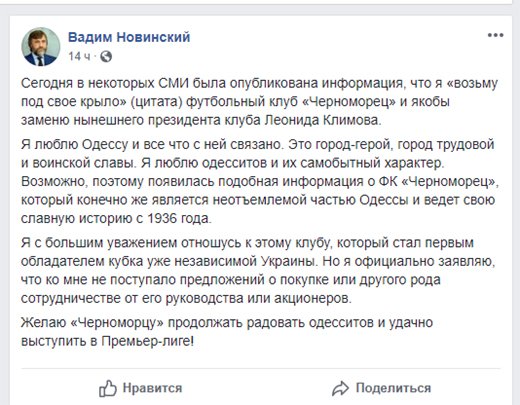Screen dimensions: 520x405
Task: Click the Поделиться button label
Action: point(393,388)
